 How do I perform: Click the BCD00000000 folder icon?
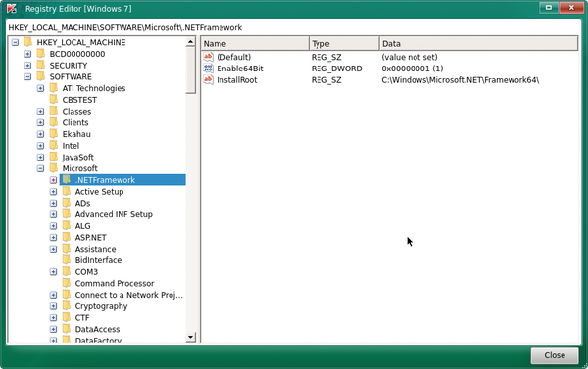[x=41, y=54]
